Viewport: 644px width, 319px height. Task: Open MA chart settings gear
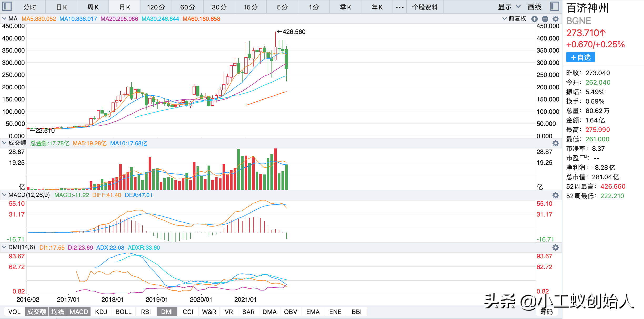click(556, 19)
